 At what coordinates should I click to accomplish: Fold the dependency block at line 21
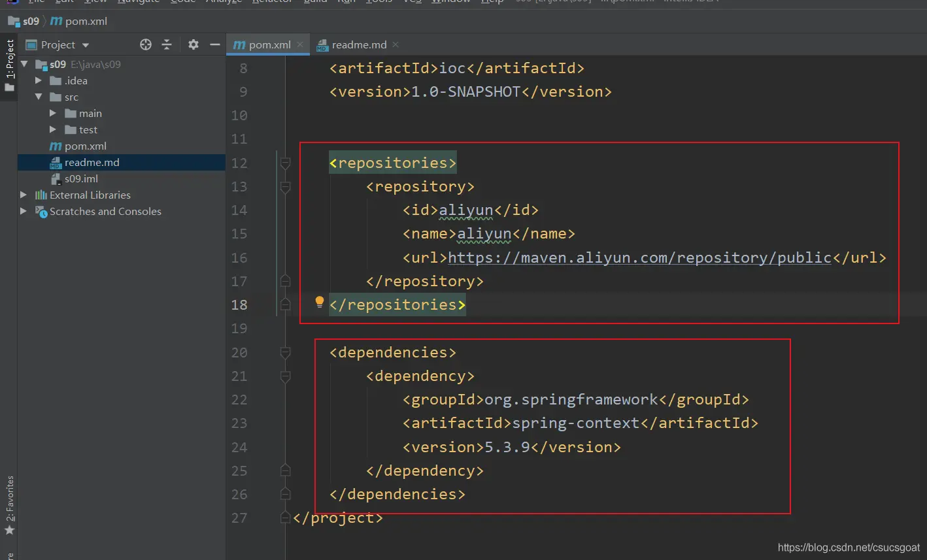285,376
